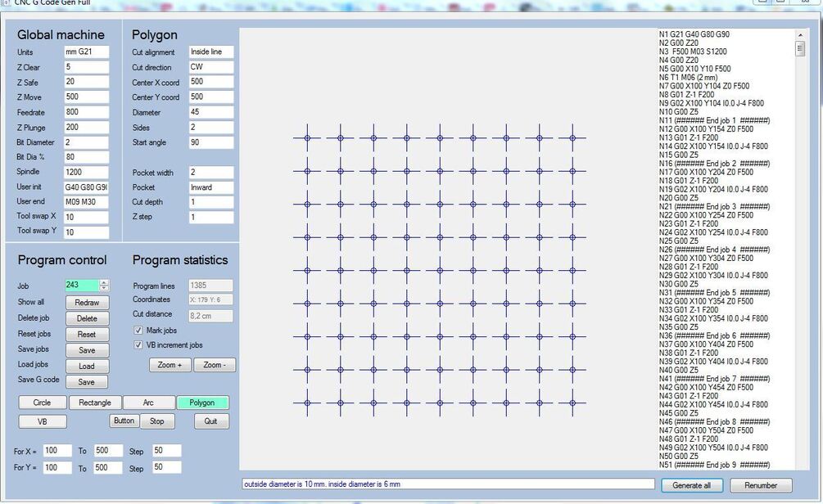The image size is (823, 504).
Task: Click the Zoom - button
Action: (x=215, y=365)
